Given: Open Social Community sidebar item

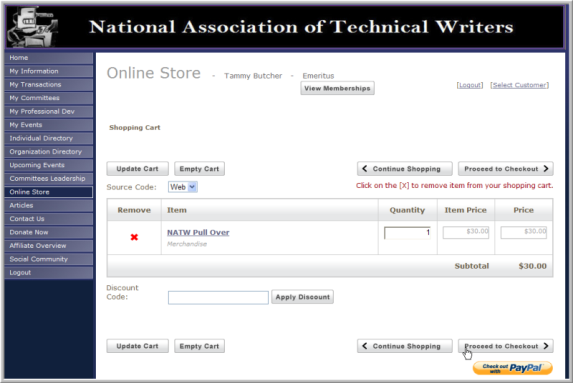Looking at the screenshot, I should (x=49, y=259).
